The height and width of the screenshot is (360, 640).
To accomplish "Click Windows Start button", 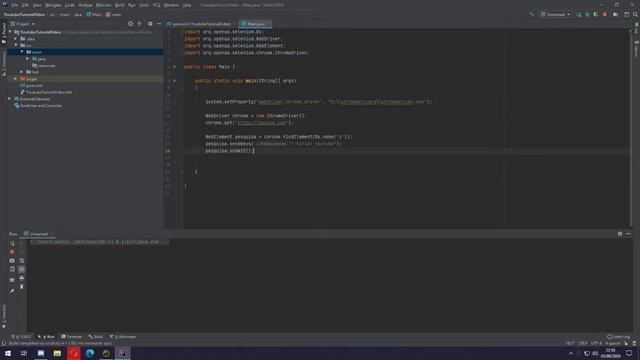I will 8,353.
